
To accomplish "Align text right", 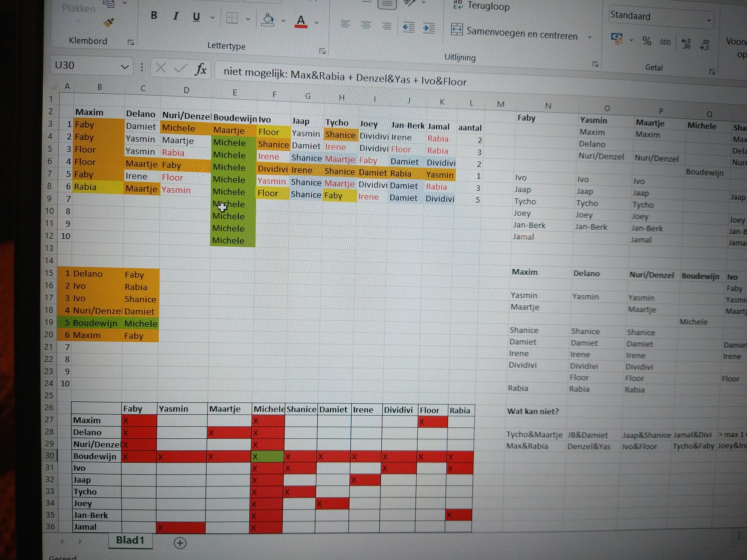I will point(386,26).
